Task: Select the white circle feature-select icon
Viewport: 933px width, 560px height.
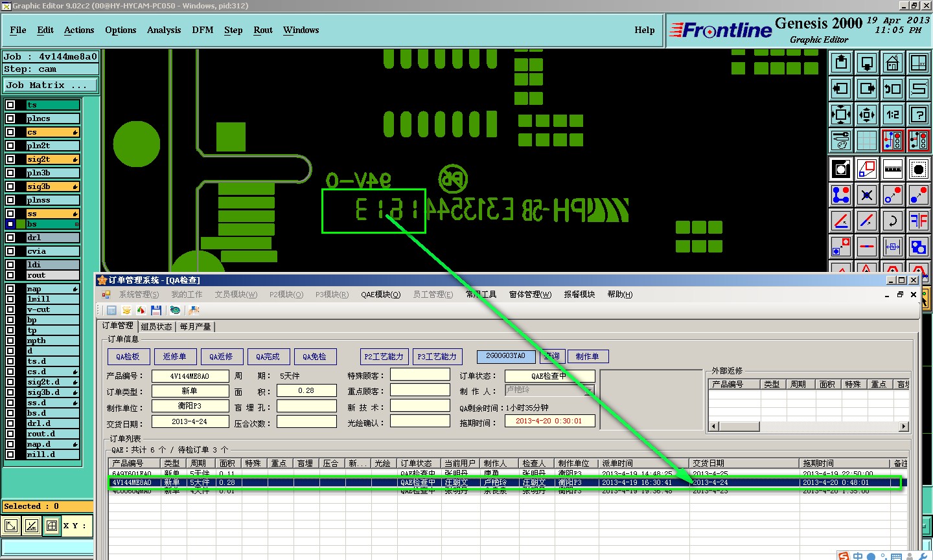Action: point(841,169)
